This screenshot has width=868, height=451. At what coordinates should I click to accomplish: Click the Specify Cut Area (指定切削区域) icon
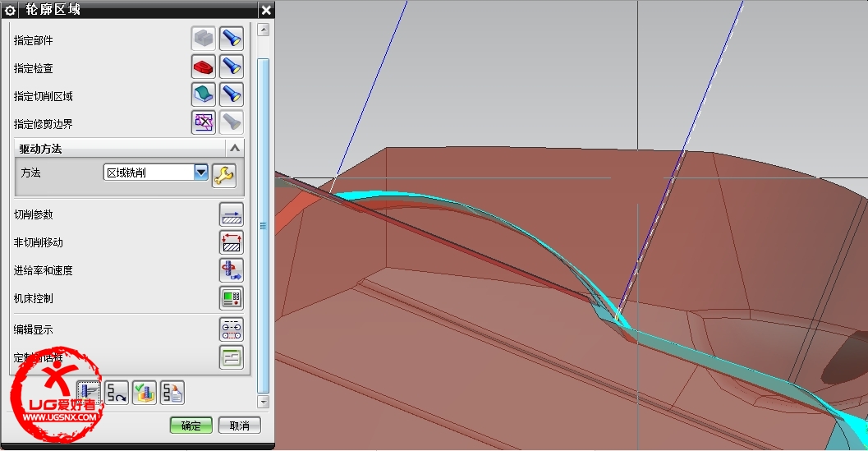point(203,94)
